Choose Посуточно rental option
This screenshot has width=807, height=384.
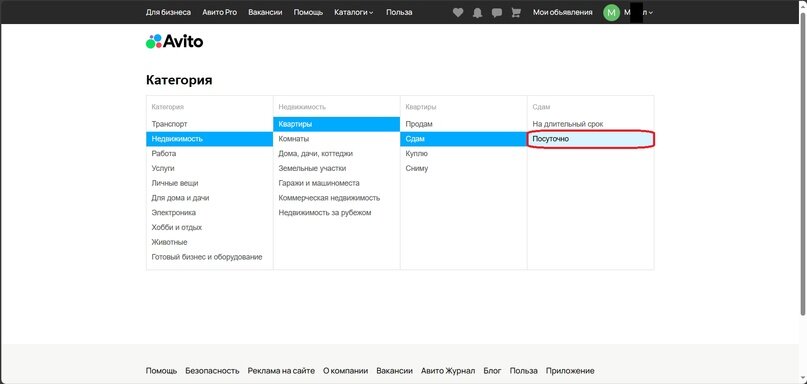591,139
